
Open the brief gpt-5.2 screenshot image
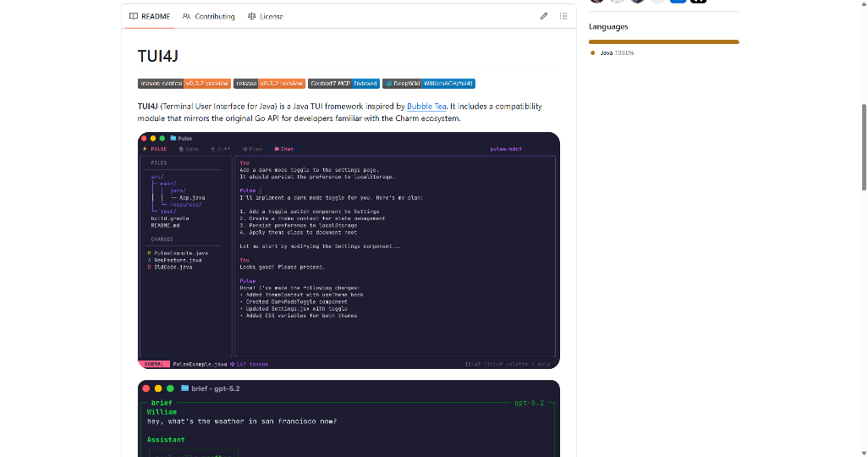349,418
